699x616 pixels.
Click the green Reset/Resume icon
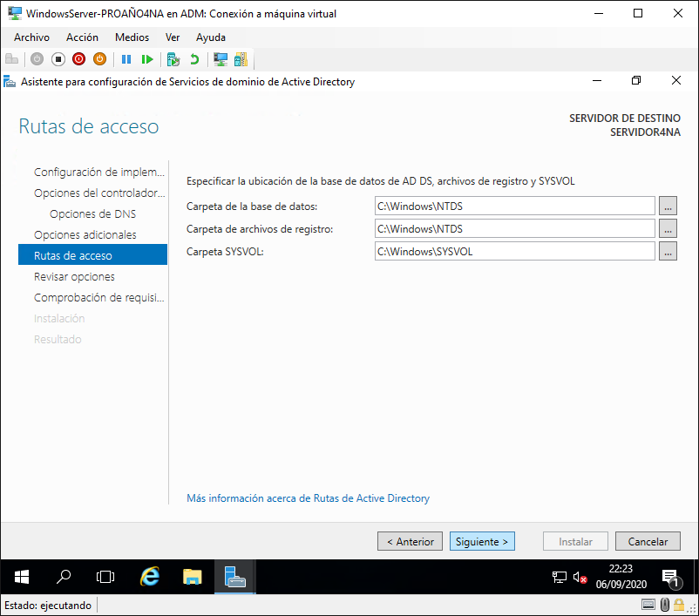tap(147, 59)
